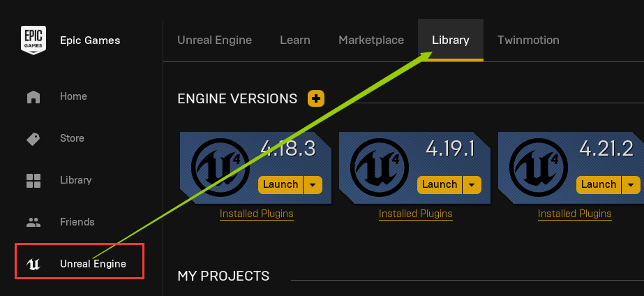644x296 pixels.
Task: Select the Library top tab
Action: 451,40
